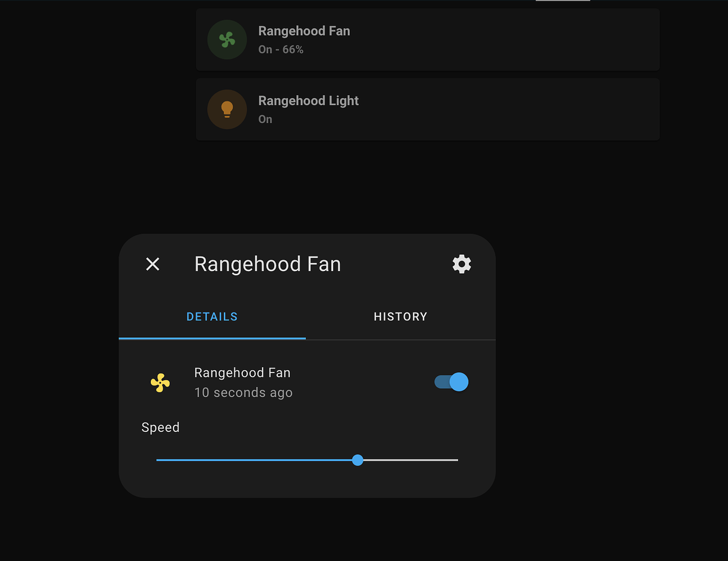Adjust the Speed slider handle
This screenshot has width=728, height=561.
pos(358,459)
